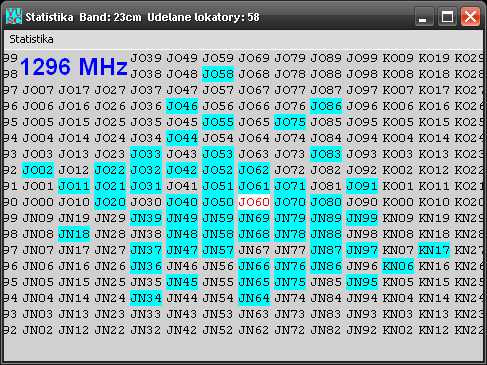Viewport: 487px width, 365px height.
Task: Select highlighted locator JO21
Action: coord(110,186)
